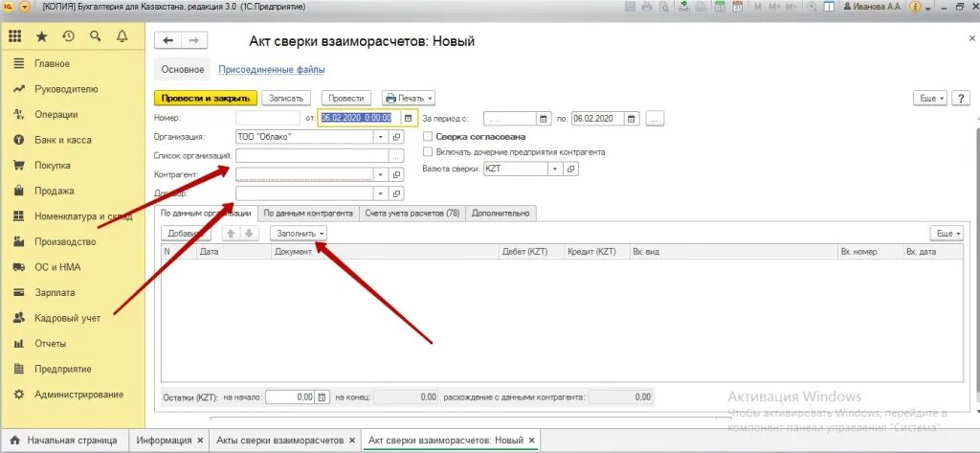
Task: Switch to По данным контрагента tab
Action: point(309,214)
